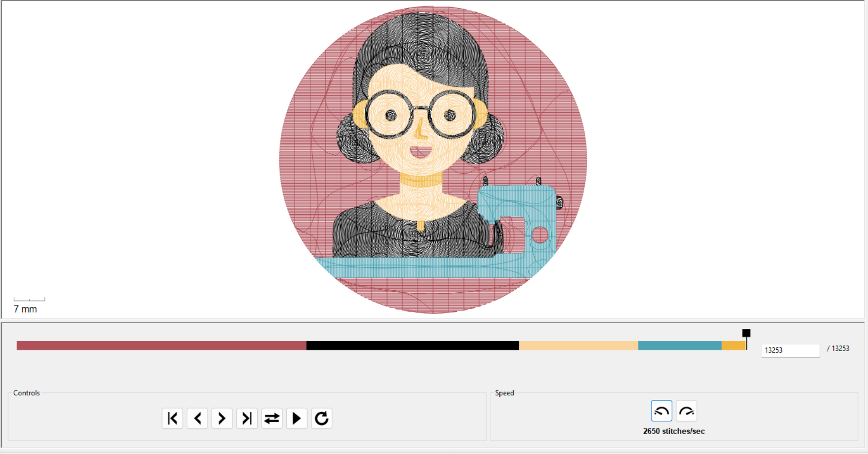The height and width of the screenshot is (454, 868).
Task: Click the teal segment of the timeline bar
Action: 680,345
